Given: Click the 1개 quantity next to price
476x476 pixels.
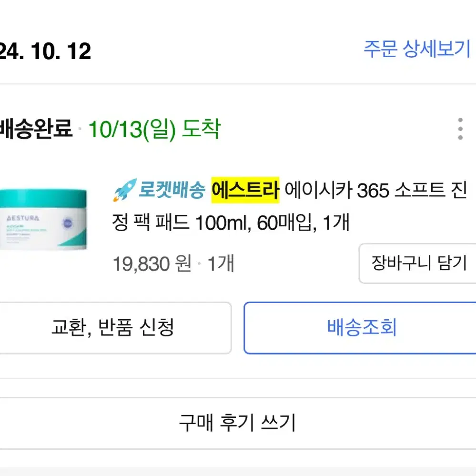Looking at the screenshot, I should [221, 263].
